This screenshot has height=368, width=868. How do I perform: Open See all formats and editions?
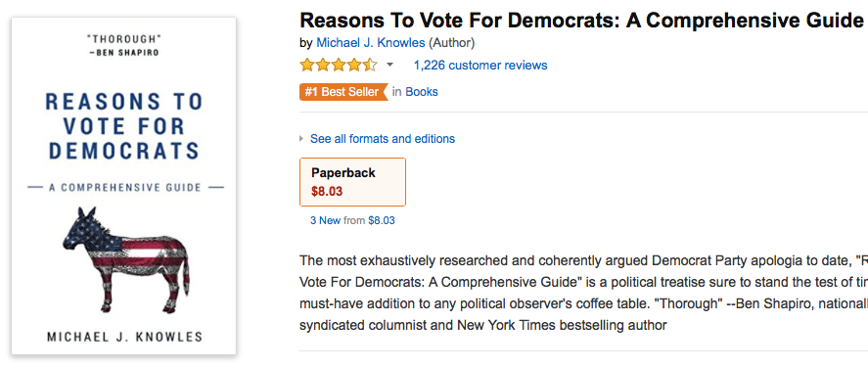tap(383, 138)
